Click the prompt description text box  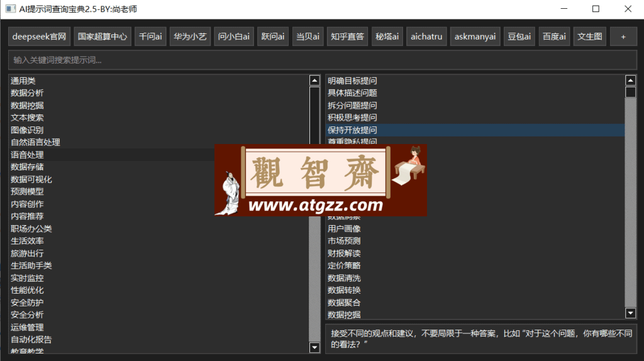pyautogui.click(x=481, y=339)
